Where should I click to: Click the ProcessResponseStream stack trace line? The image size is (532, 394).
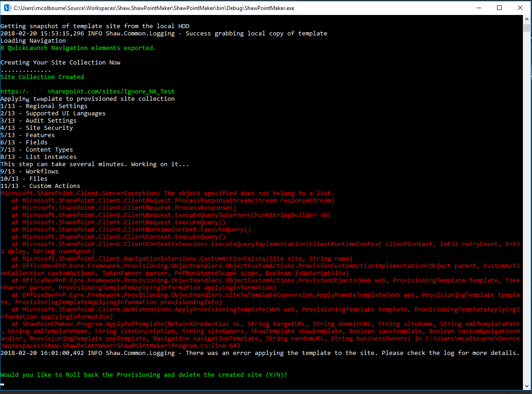click(173, 201)
